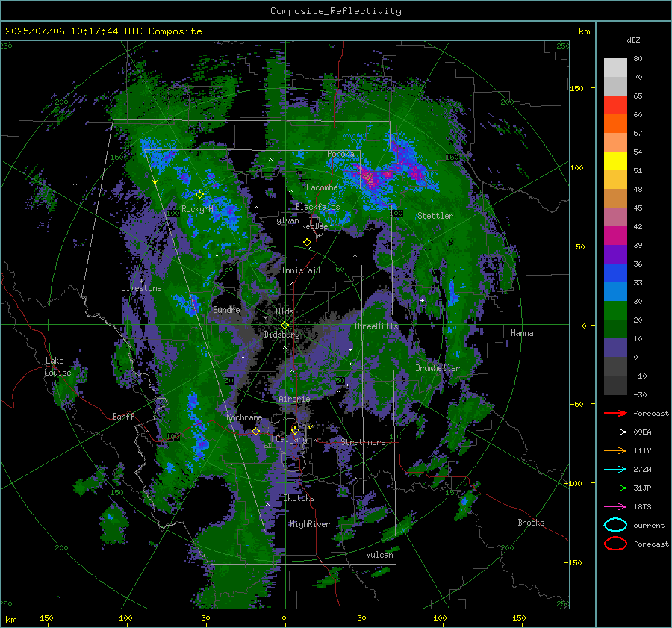Click the dark orange 57-60 dBZ band
The height and width of the screenshot is (628, 672).
[x=615, y=124]
